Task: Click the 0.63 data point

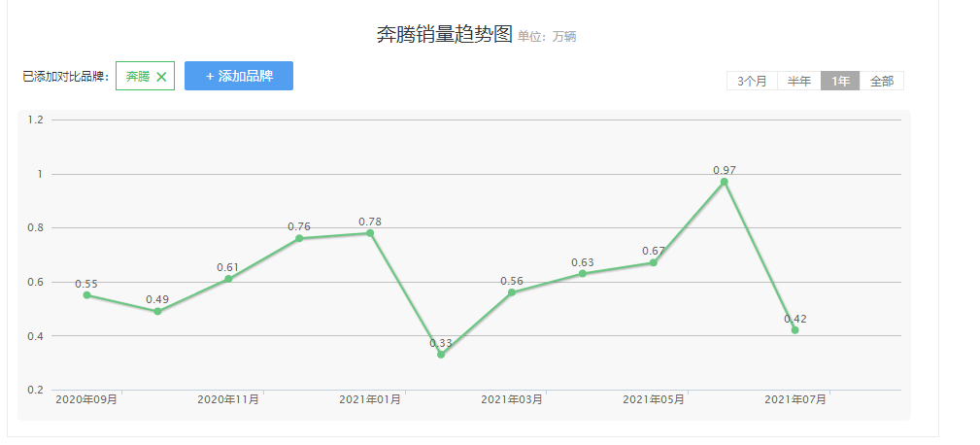Action: (x=583, y=273)
